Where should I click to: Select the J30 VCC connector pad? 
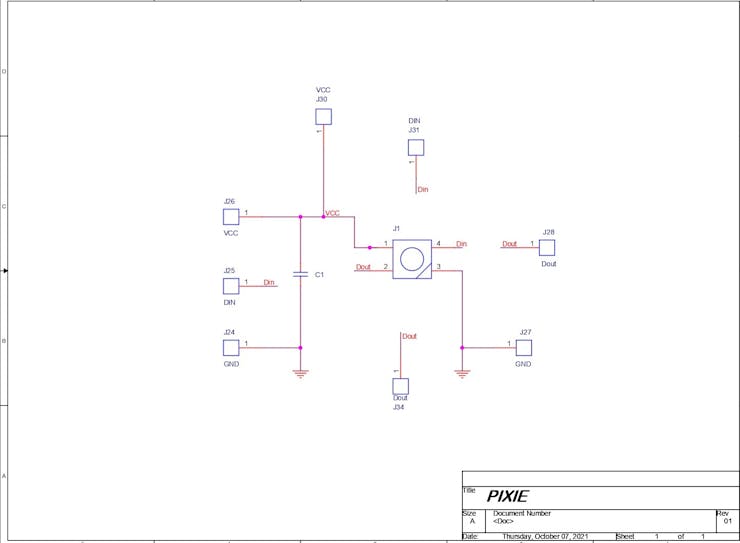pyautogui.click(x=323, y=117)
